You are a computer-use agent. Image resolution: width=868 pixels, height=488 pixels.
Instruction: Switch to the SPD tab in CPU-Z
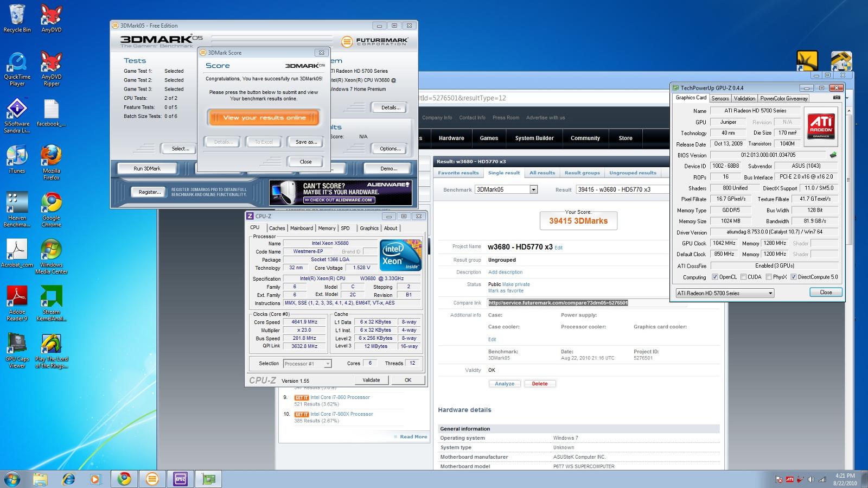pos(346,228)
